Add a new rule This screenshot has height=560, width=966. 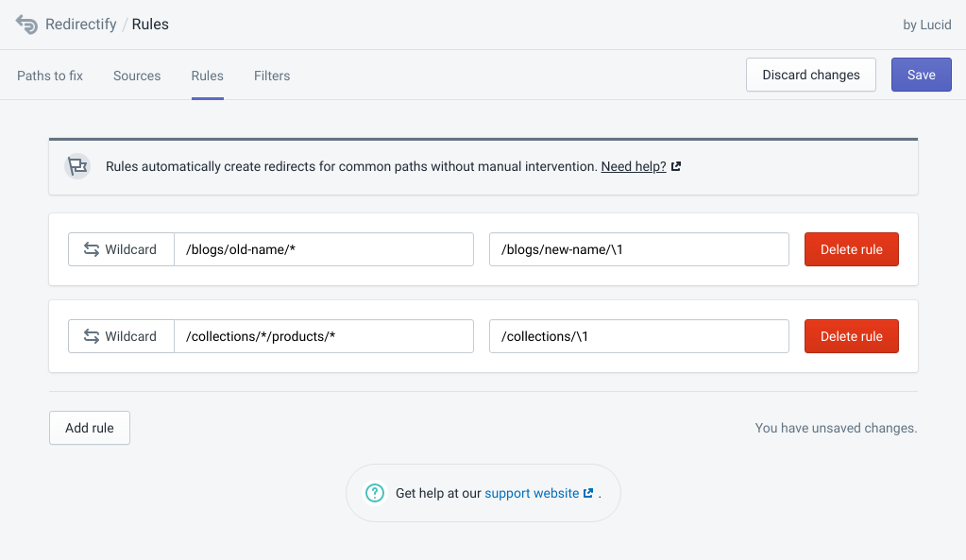click(90, 428)
